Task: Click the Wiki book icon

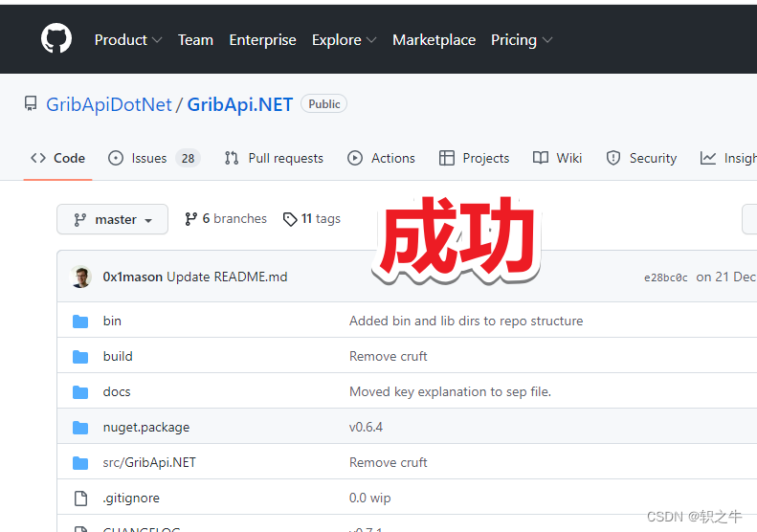Action: pyautogui.click(x=540, y=158)
